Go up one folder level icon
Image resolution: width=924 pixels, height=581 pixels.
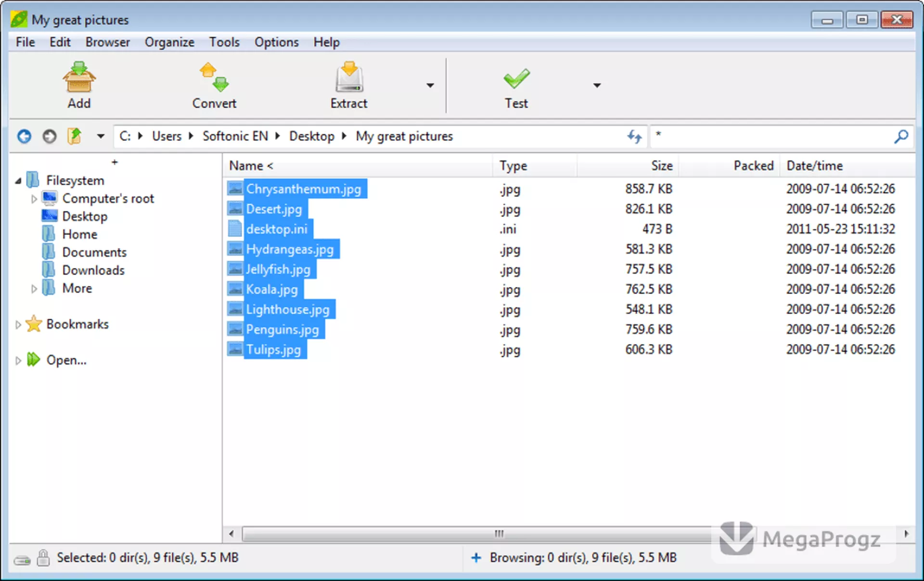[x=74, y=136]
